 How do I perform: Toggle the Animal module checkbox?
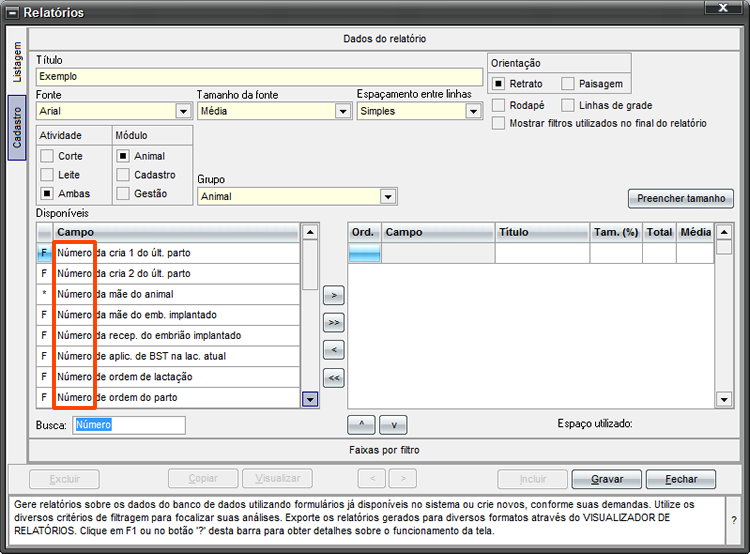tap(123, 156)
